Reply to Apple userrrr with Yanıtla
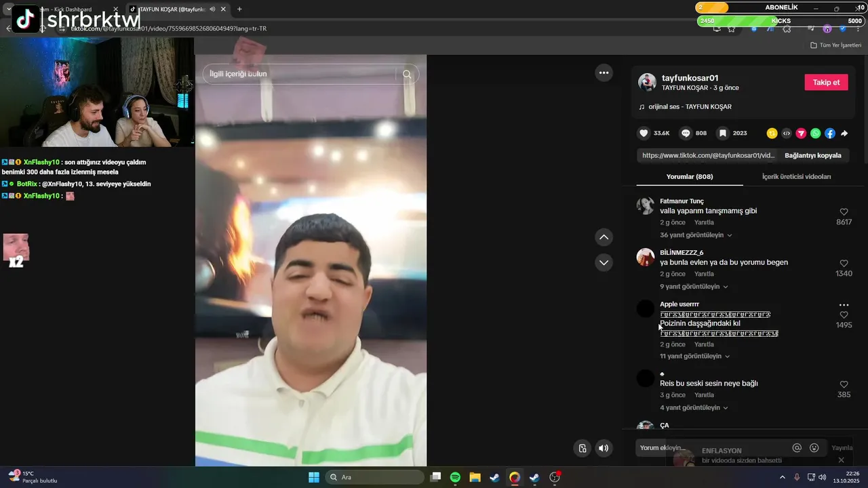868x488 pixels. tap(704, 344)
